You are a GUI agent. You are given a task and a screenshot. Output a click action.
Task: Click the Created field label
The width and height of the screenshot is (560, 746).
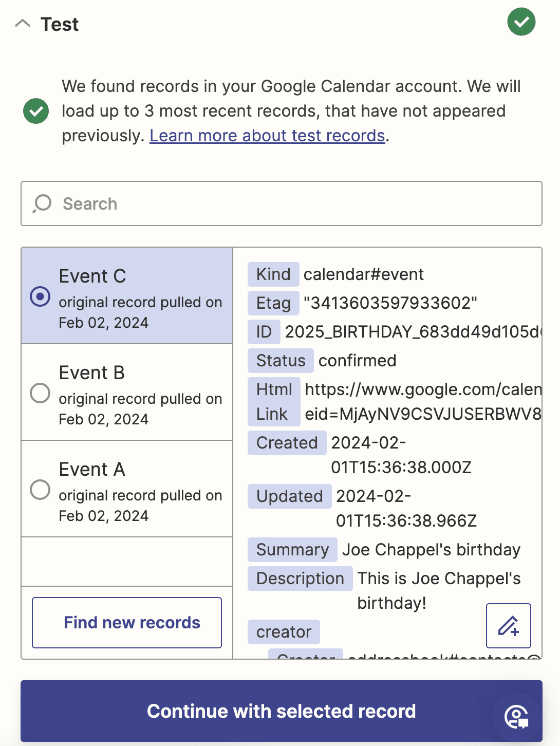287,443
